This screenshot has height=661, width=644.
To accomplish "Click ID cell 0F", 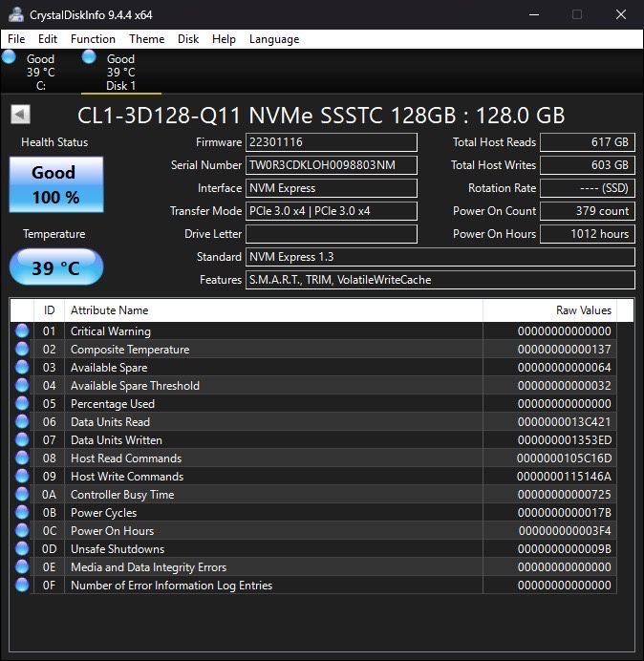I will [x=49, y=586].
